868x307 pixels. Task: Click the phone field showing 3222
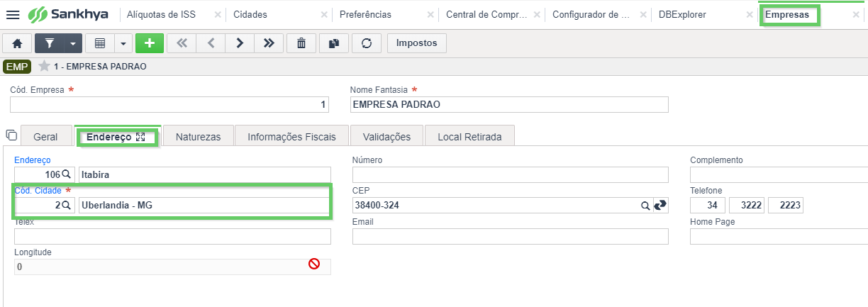click(x=747, y=205)
